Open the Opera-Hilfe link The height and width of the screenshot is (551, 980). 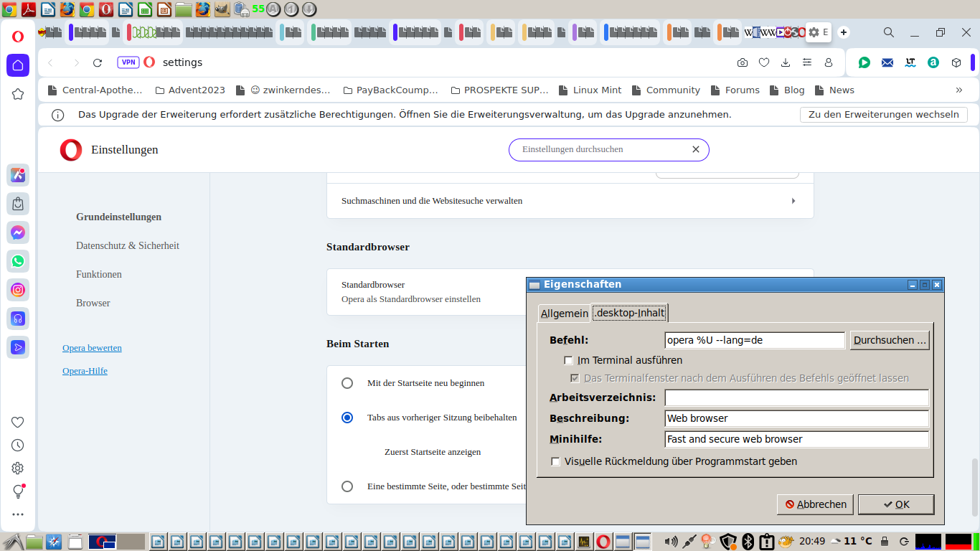pos(85,370)
